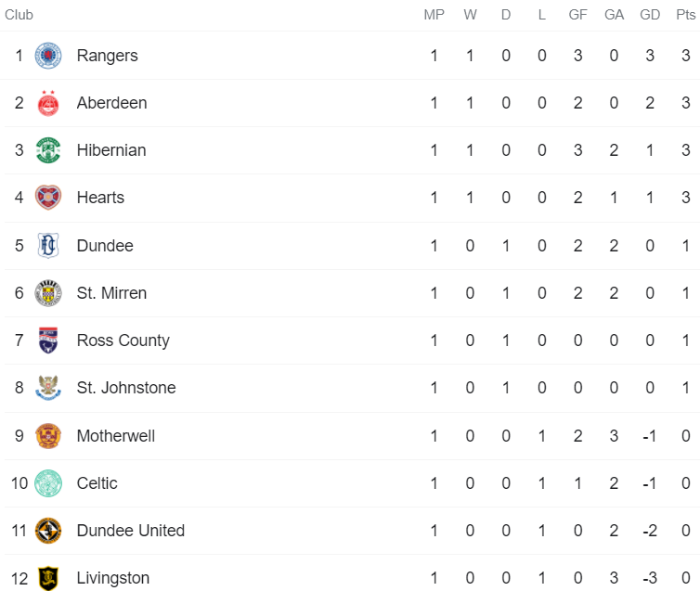The width and height of the screenshot is (700, 591).
Task: Click the Livingston club crest icon
Action: point(48,578)
